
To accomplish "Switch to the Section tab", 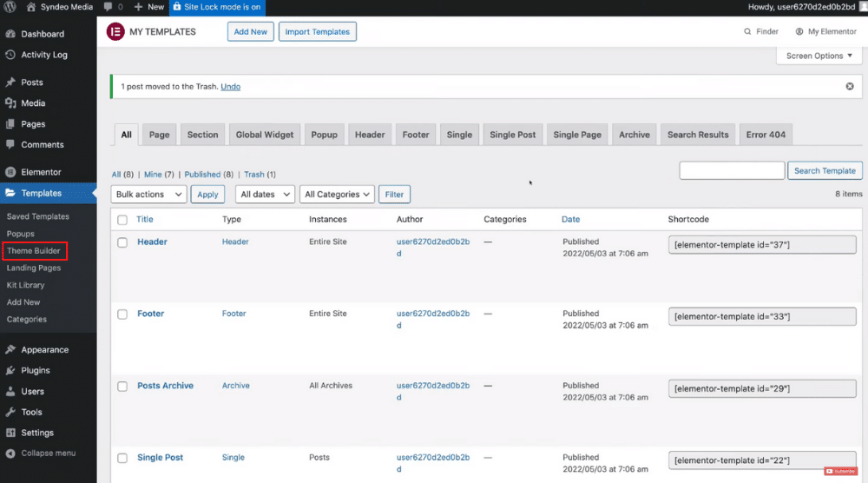I will pyautogui.click(x=202, y=135).
